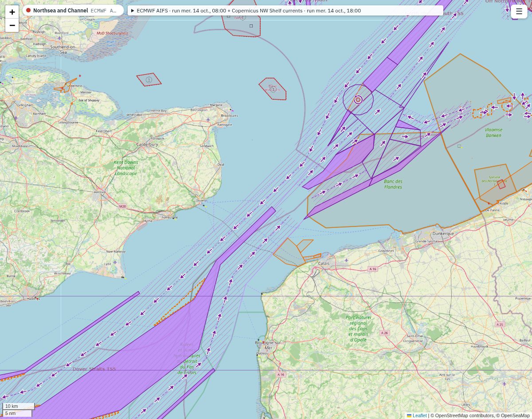The width and height of the screenshot is (532, 419).
Task: Click the Calais city label
Action: pyautogui.click(x=324, y=263)
